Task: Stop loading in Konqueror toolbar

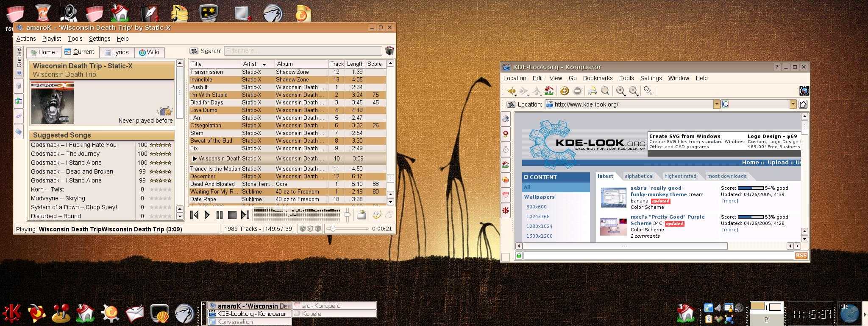Action: click(577, 91)
